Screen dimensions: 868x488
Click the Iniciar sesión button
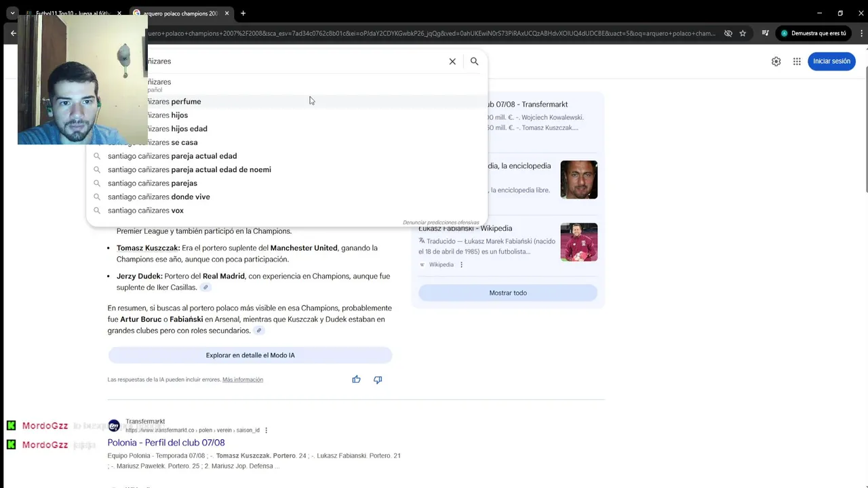pos(831,61)
